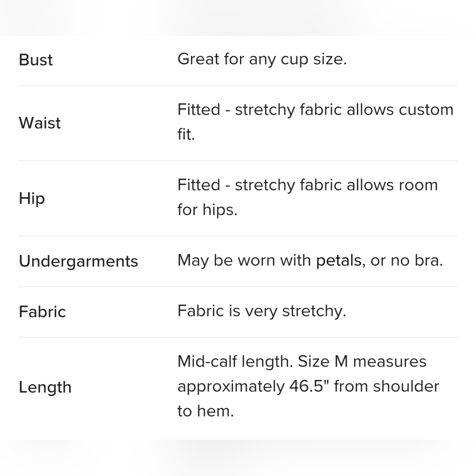Select the Undergarments row label
Viewport: 476px width, 476px height.
(x=79, y=261)
